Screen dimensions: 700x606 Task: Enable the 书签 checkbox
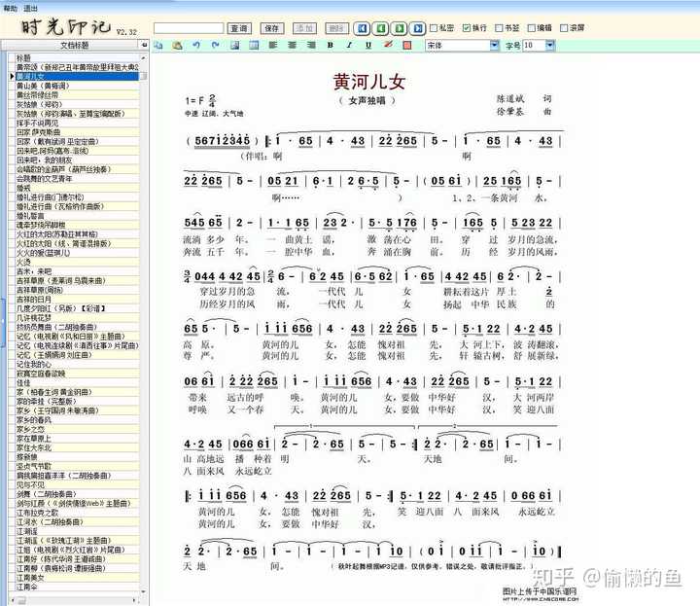click(499, 28)
